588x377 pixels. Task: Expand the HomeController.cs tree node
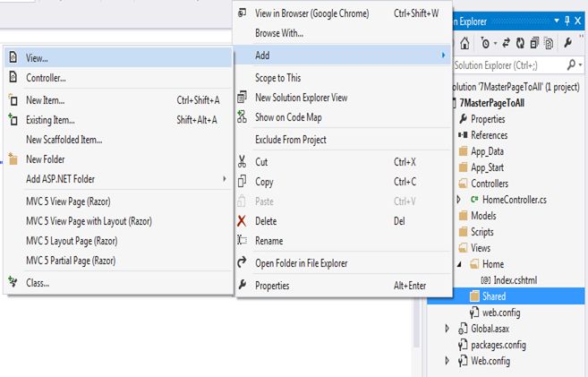pyautogui.click(x=458, y=200)
